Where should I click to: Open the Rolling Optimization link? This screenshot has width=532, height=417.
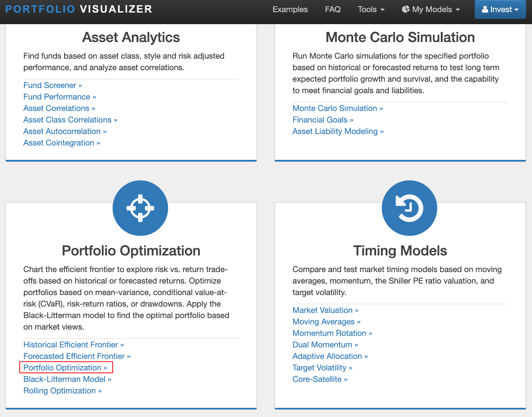62,391
